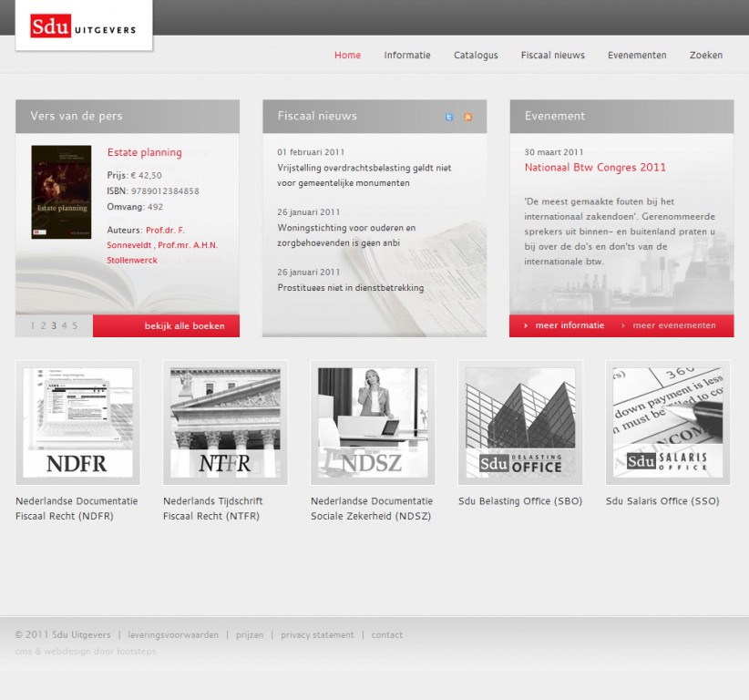The height and width of the screenshot is (700, 749).
Task: Go to book page 3
Action: click(54, 326)
